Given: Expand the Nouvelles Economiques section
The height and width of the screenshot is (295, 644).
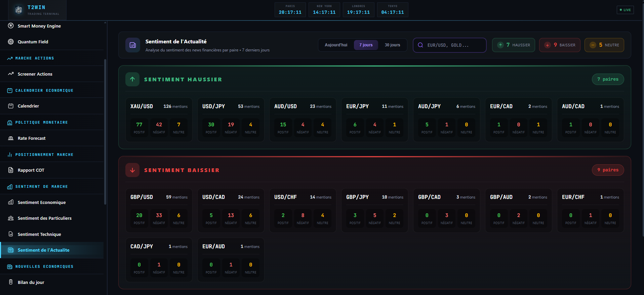Looking at the screenshot, I should coord(44,266).
